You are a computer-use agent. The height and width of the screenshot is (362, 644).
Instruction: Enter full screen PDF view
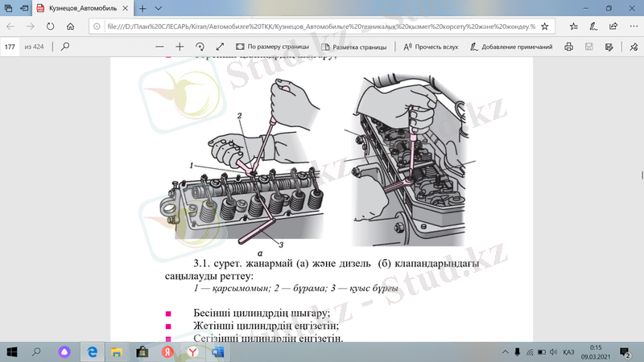[x=219, y=47]
